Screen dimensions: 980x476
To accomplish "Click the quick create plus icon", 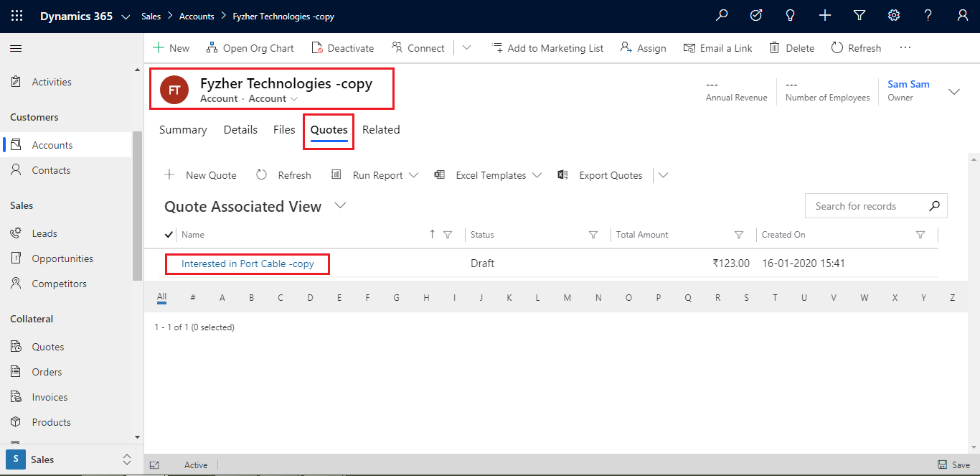I will tap(825, 16).
